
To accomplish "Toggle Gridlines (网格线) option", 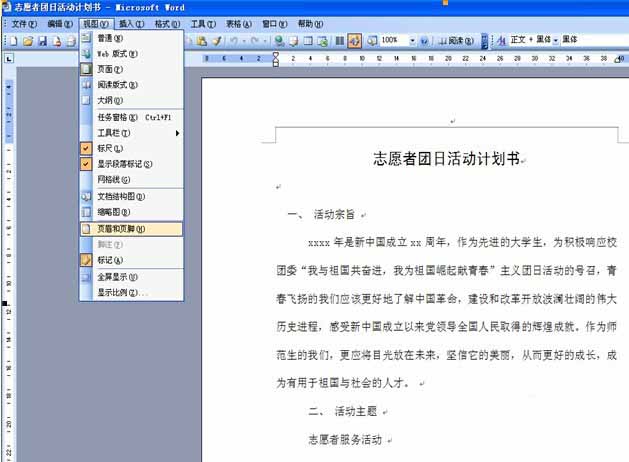I will [x=132, y=179].
